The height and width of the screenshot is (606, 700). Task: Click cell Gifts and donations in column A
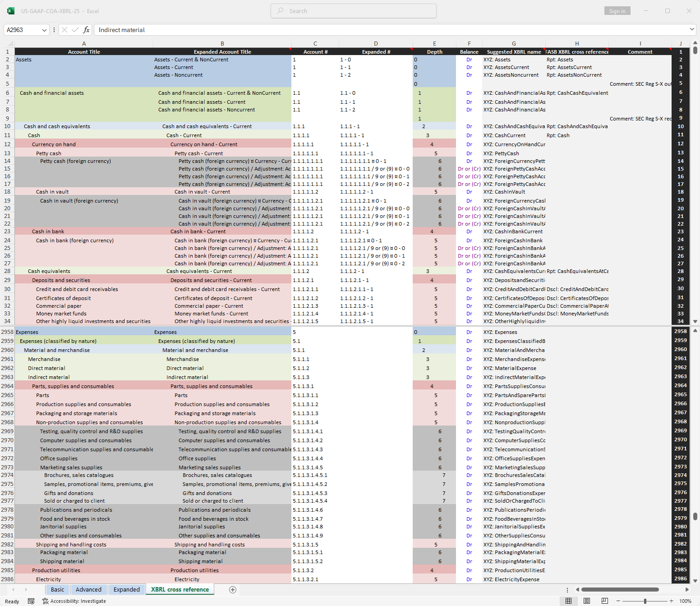[x=84, y=493]
